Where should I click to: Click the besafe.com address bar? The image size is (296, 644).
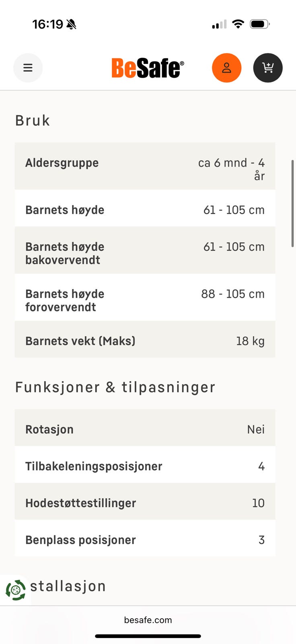[148, 620]
